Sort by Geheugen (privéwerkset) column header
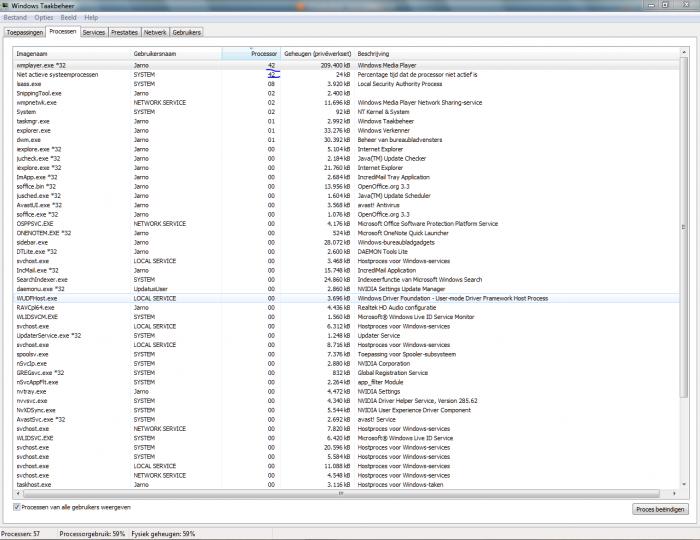Screen dimensions: 700x540 [317, 53]
